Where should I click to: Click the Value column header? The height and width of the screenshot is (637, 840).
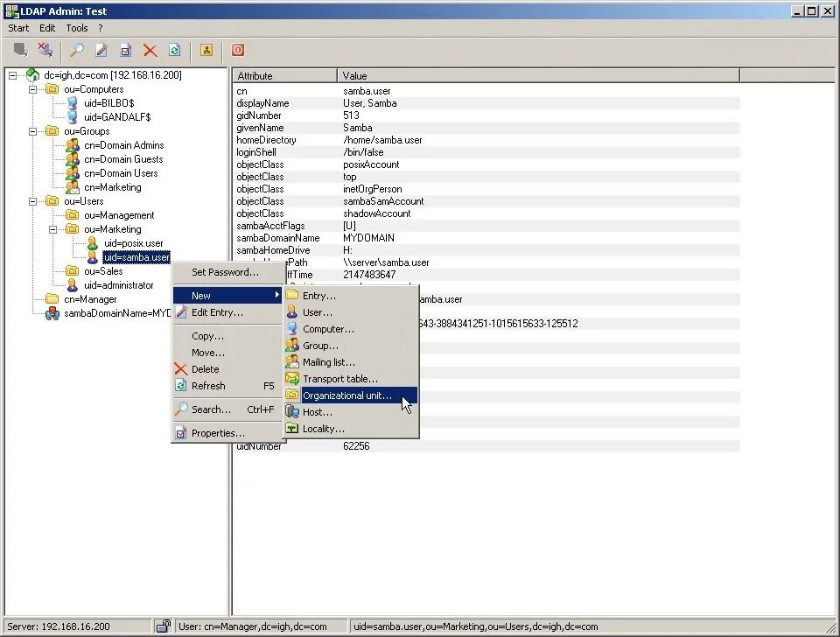(538, 75)
